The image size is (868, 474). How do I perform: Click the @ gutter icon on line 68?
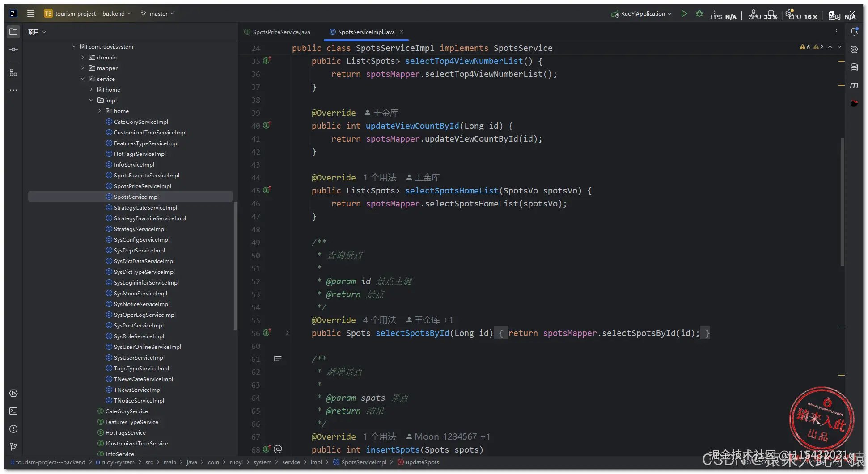click(278, 449)
